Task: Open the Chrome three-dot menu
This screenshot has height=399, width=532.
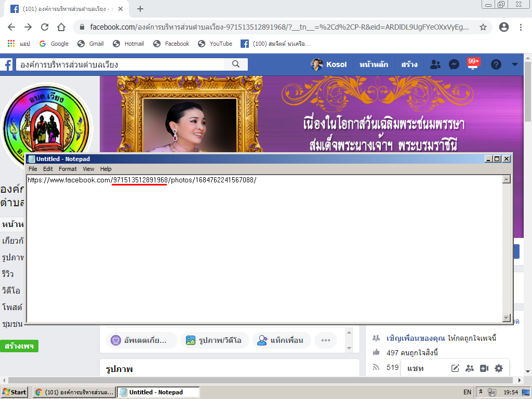Action: 521,27
